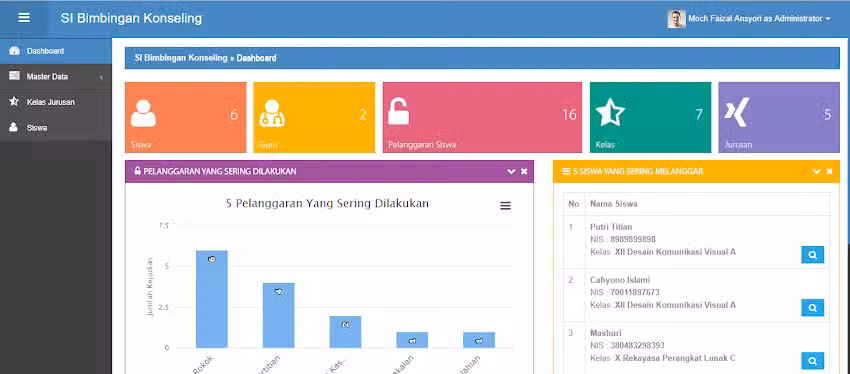Click the Nama Siswa column header
The width and height of the screenshot is (850, 374).
coord(614,204)
